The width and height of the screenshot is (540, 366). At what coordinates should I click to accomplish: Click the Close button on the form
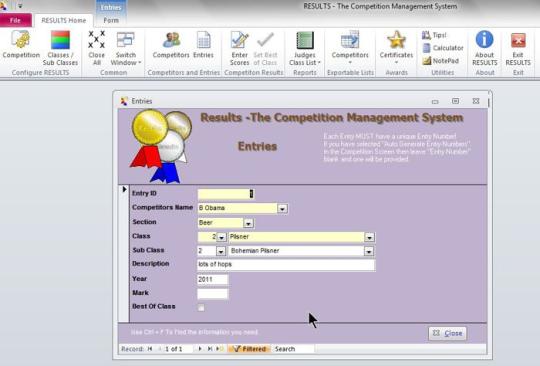(447, 333)
